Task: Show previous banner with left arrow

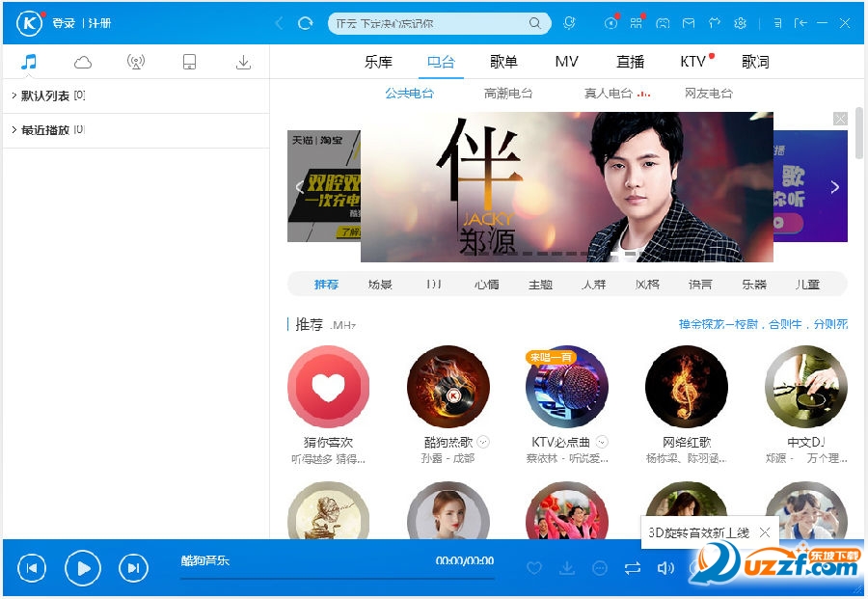Action: [299, 187]
